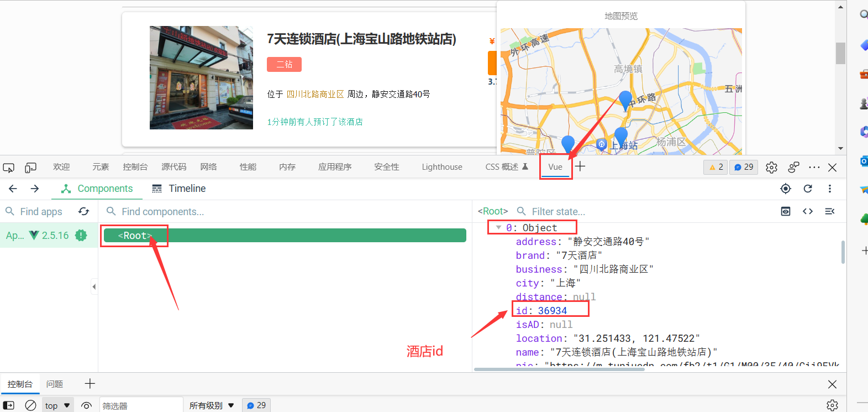Click the plus icon to add more tools

point(581,166)
